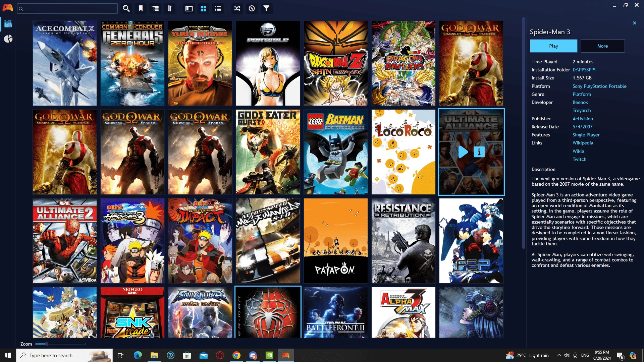
Task: Open the Statistics pie chart view
Action: [x=8, y=39]
